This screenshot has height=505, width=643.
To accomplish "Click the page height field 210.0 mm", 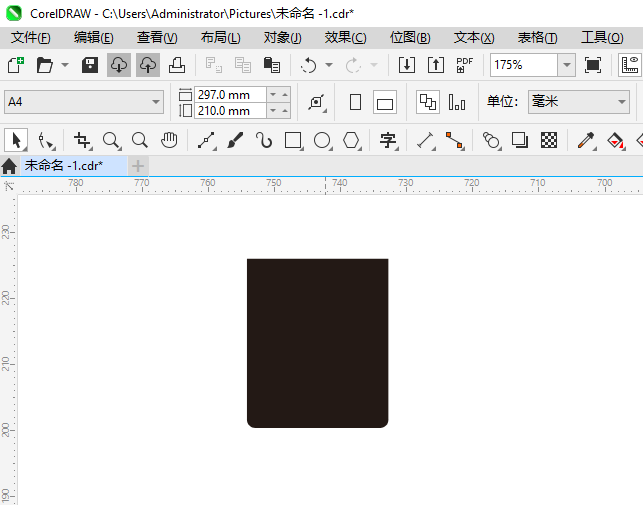I will tap(230, 111).
